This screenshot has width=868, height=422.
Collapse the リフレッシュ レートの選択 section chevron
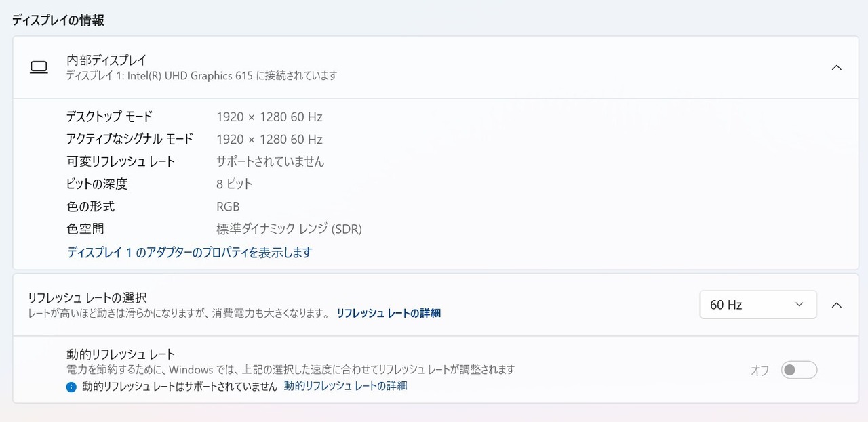[837, 305]
